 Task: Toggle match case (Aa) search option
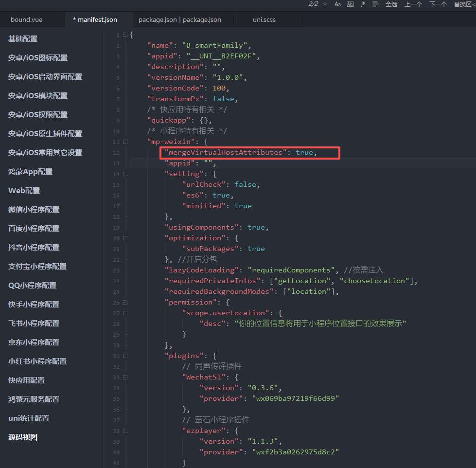coord(337,4)
